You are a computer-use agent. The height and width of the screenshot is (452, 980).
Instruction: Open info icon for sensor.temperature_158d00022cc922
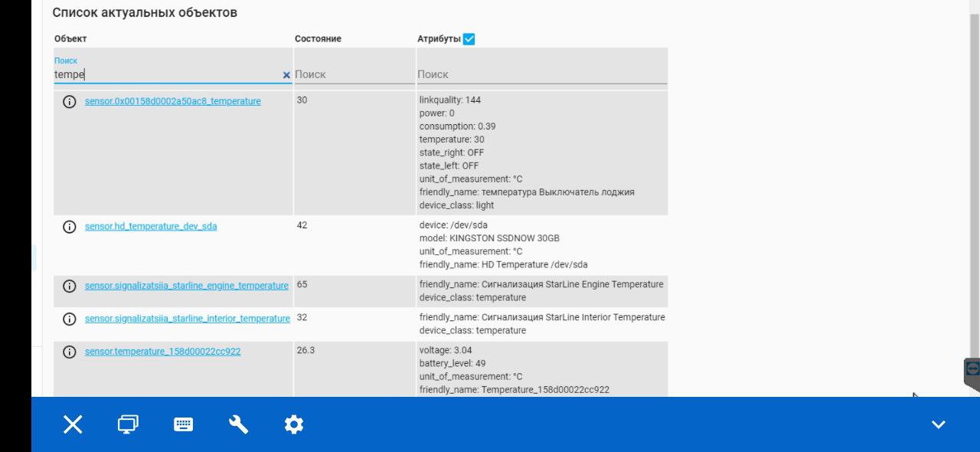pyautogui.click(x=69, y=352)
